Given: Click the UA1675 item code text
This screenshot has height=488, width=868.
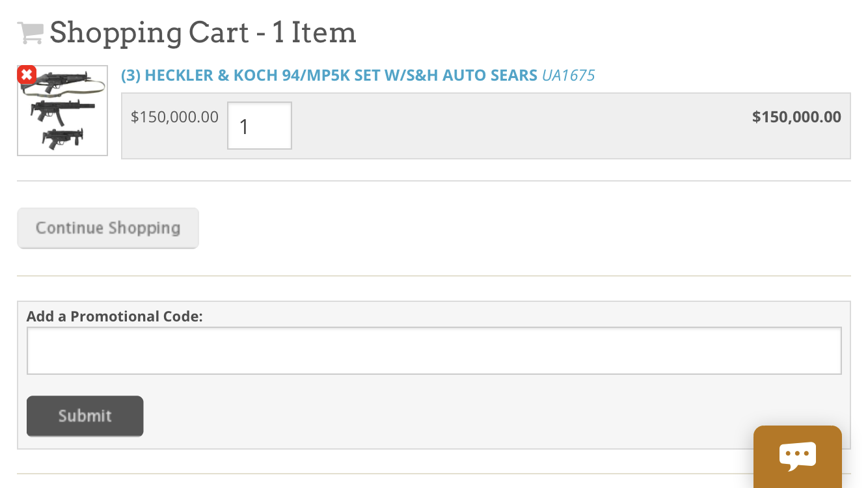Looking at the screenshot, I should 569,75.
